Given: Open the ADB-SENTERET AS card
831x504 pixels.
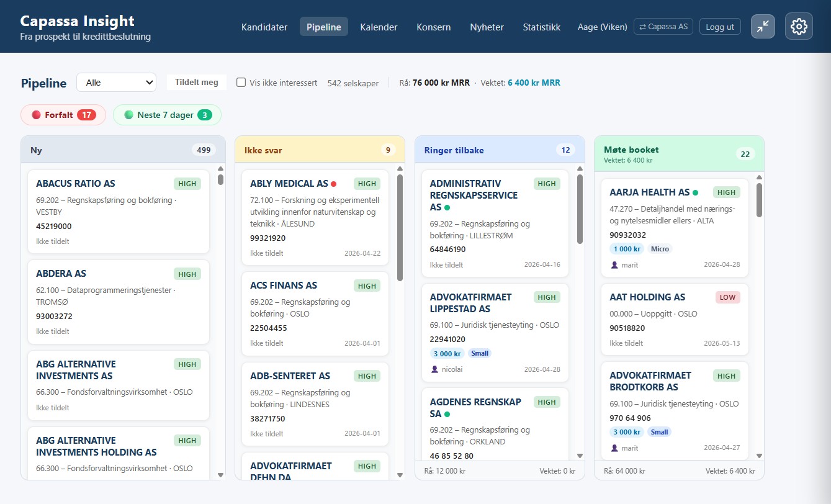Looking at the screenshot, I should [x=315, y=404].
